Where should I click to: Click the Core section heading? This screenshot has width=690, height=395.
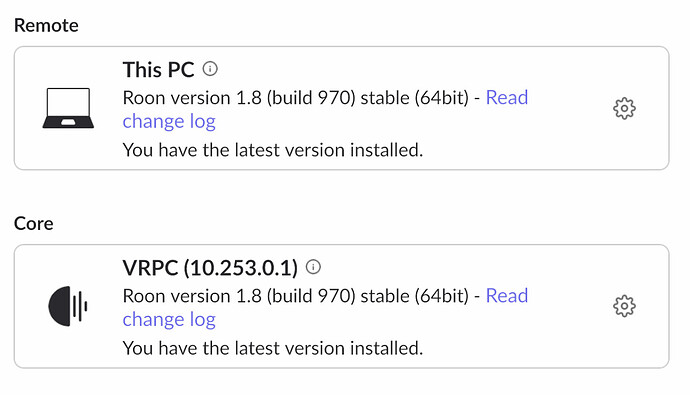(33, 223)
